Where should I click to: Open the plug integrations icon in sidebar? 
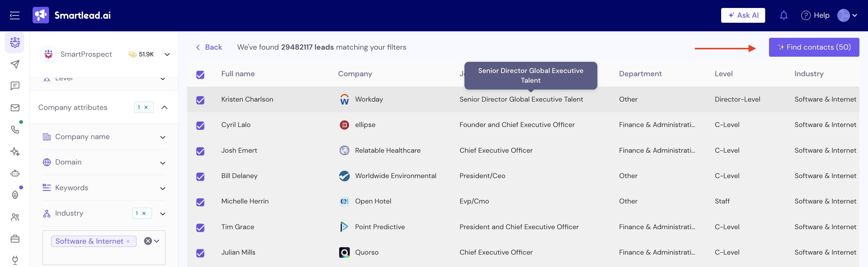click(x=15, y=260)
